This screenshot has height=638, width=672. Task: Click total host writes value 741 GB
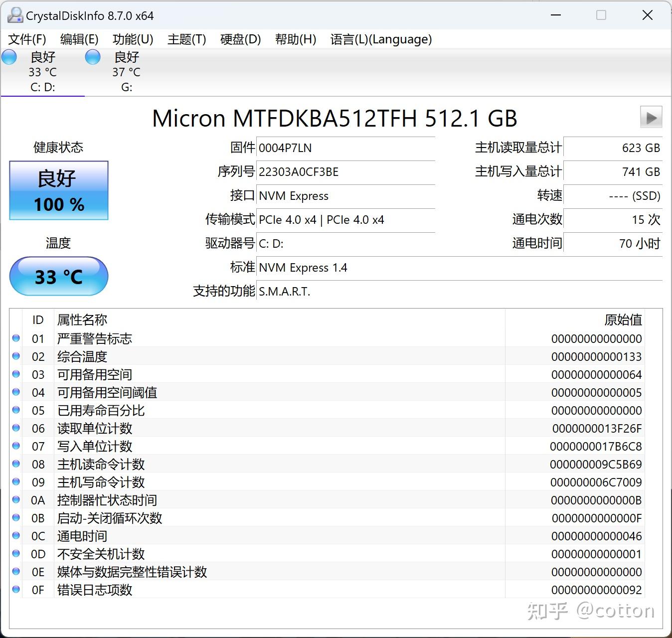[x=613, y=172]
